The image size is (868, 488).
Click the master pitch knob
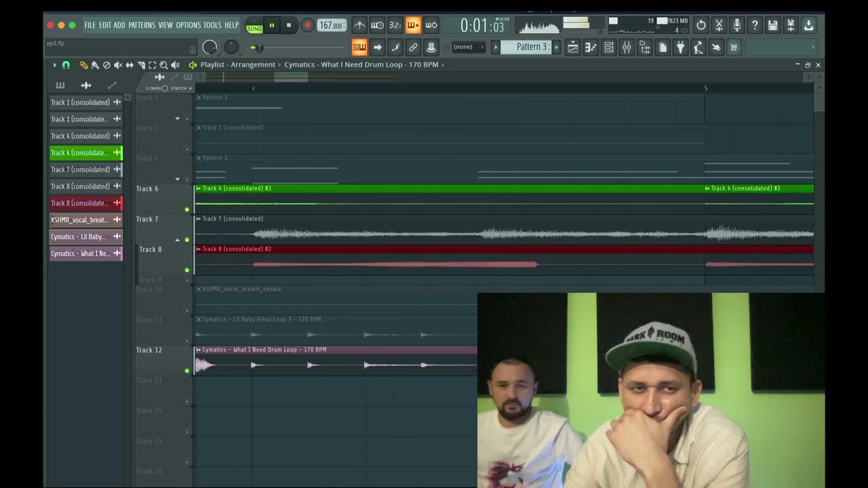click(x=231, y=47)
